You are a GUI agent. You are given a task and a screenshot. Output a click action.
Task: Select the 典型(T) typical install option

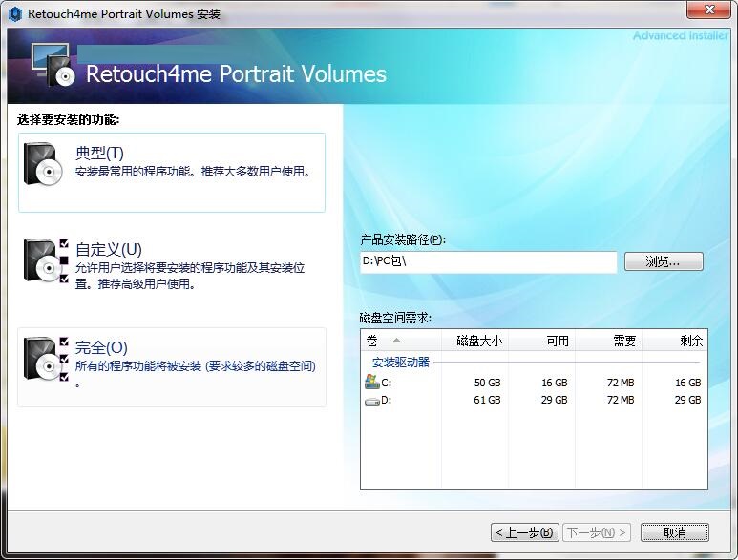pyautogui.click(x=171, y=172)
